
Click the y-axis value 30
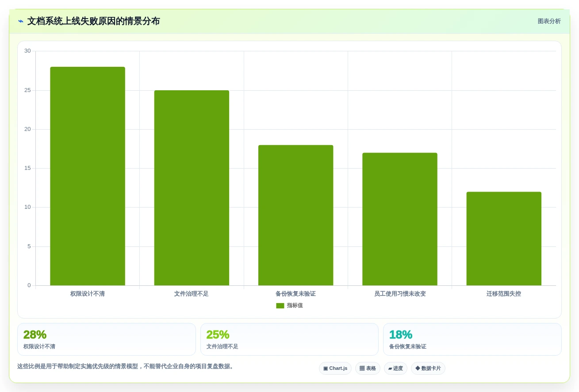pos(27,51)
